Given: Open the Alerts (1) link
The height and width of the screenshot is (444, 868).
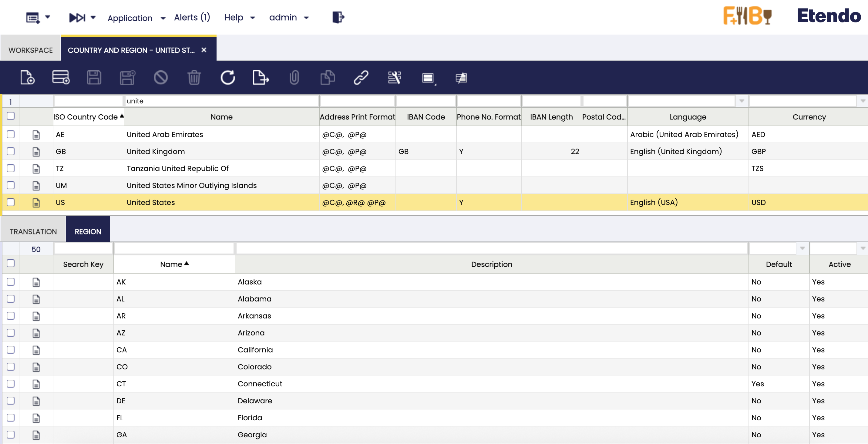Looking at the screenshot, I should tap(192, 17).
